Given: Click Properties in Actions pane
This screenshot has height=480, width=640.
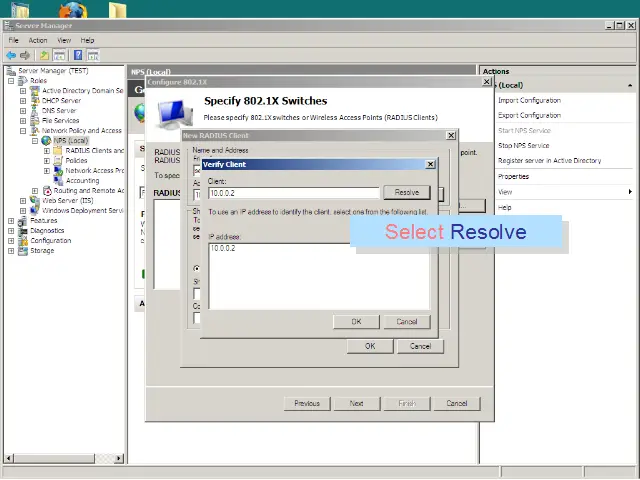Looking at the screenshot, I should pos(513,177).
